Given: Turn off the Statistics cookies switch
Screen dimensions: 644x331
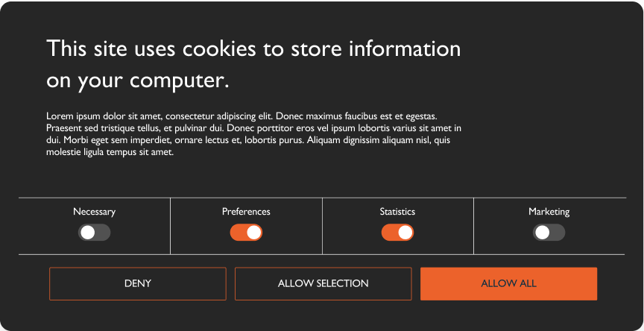Looking at the screenshot, I should [x=397, y=233].
